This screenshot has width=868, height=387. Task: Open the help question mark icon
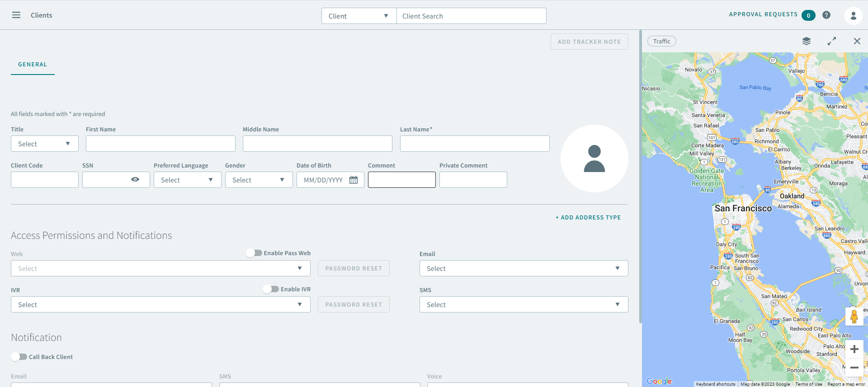pyautogui.click(x=826, y=15)
